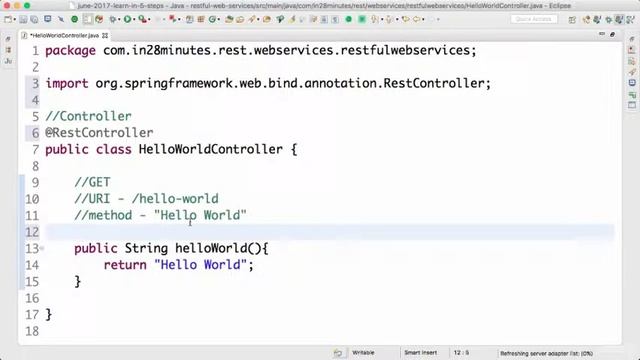Image resolution: width=640 pixels, height=360 pixels.
Task: Click the //GET comment line
Action: point(92,182)
